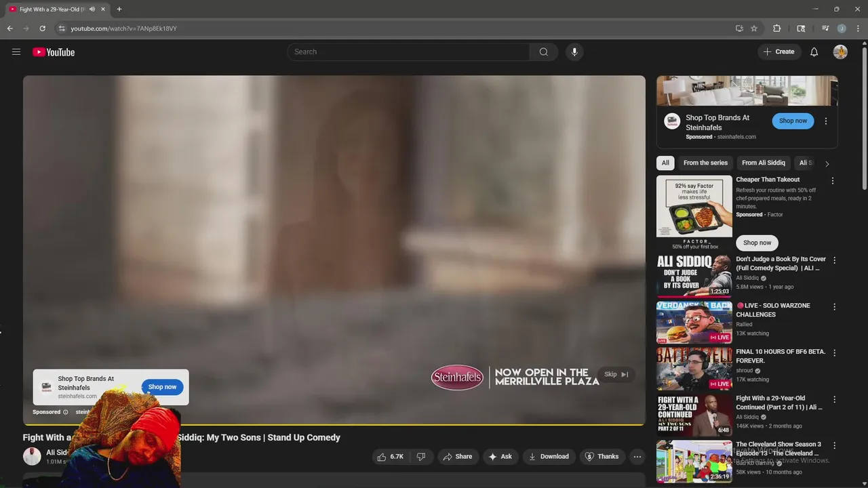
Task: Open options for The Cleveland Show video
Action: click(835, 446)
